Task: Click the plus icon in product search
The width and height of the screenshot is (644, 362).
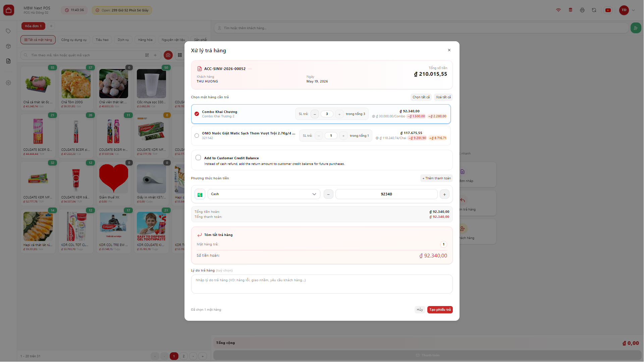Action: (x=155, y=55)
